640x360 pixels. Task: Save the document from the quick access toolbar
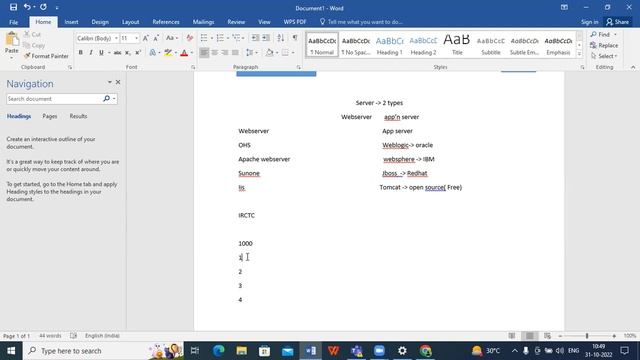[x=13, y=7]
